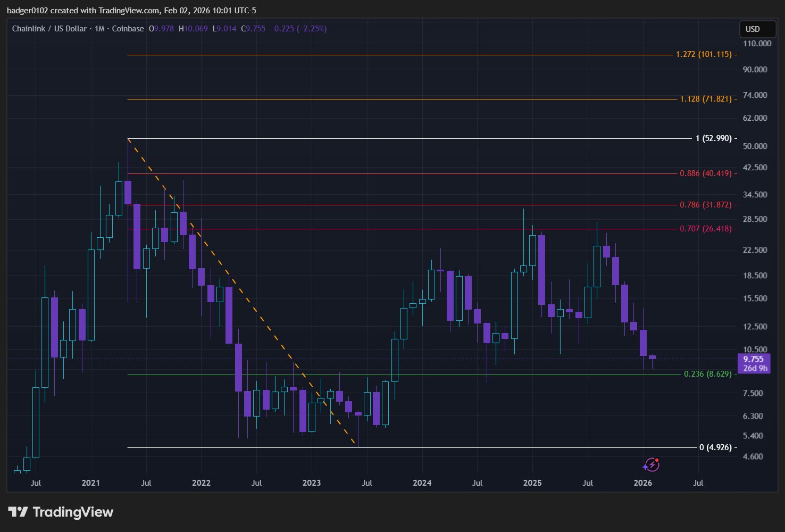Click the red 0.886 (40.419) level label

pyautogui.click(x=705, y=173)
